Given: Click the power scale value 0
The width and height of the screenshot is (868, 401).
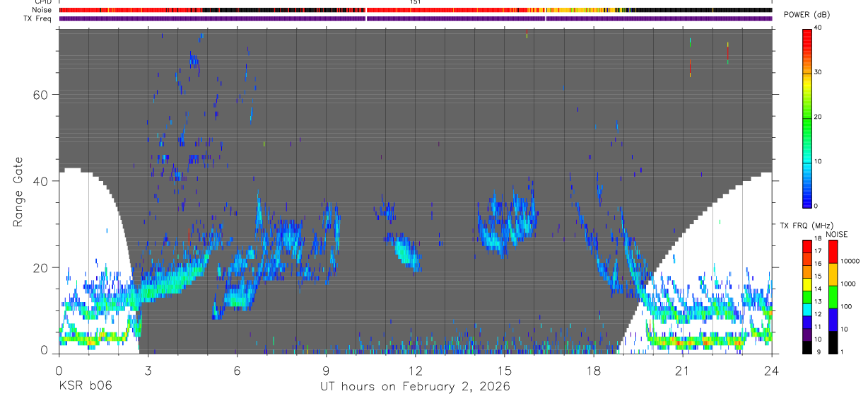Looking at the screenshot, I should (x=815, y=206).
